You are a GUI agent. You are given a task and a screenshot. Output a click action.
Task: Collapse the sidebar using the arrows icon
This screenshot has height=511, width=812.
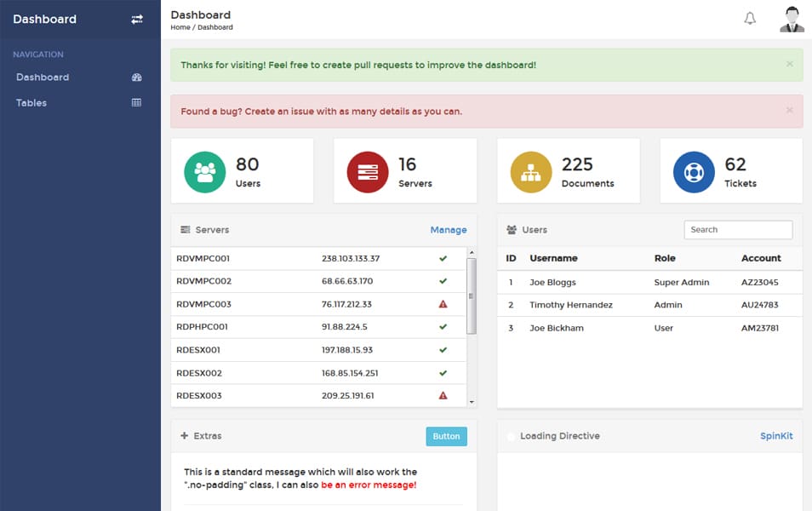[137, 19]
